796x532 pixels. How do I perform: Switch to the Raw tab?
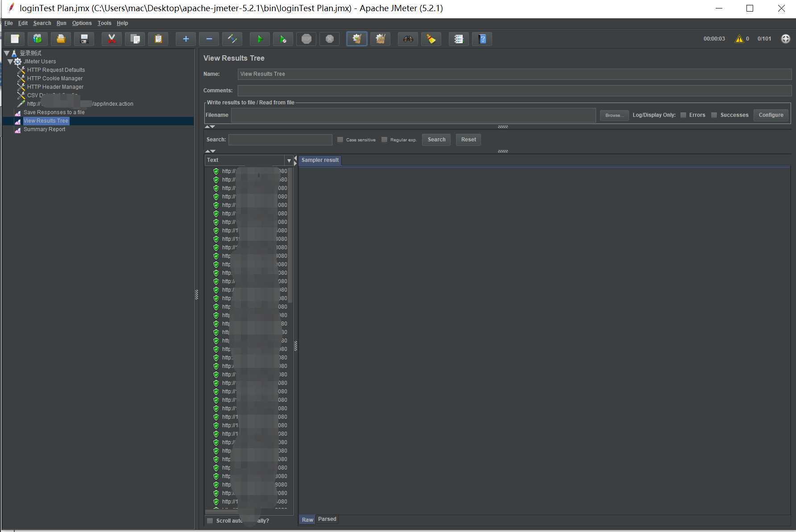point(307,520)
